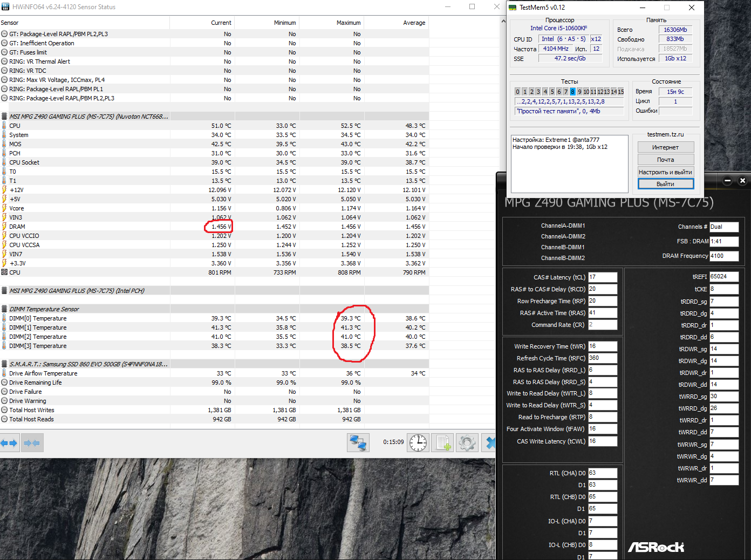Viewport: 751px width, 560px height.
Task: Click the ChannelA-DIMM1 label in ASRock window
Action: [x=563, y=226]
